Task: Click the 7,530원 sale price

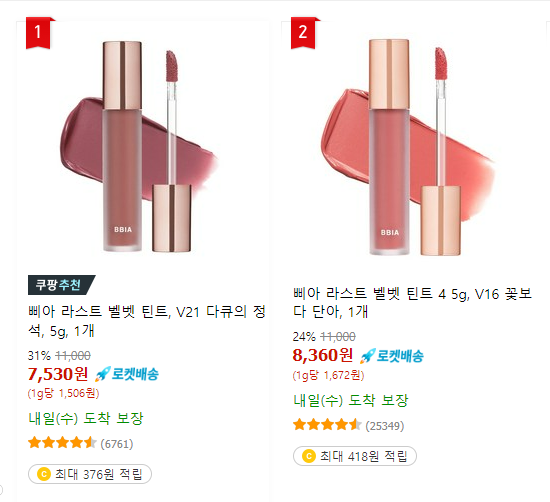Action: [58, 374]
